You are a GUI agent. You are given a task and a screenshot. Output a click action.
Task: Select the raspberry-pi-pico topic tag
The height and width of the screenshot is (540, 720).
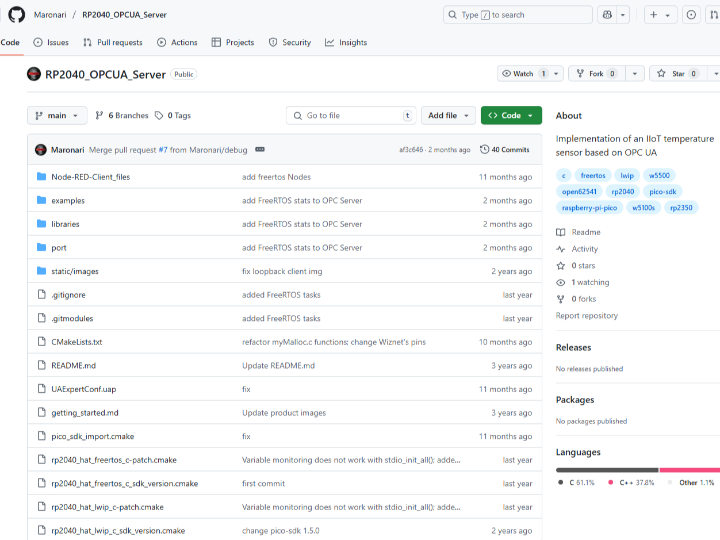pyautogui.click(x=589, y=208)
